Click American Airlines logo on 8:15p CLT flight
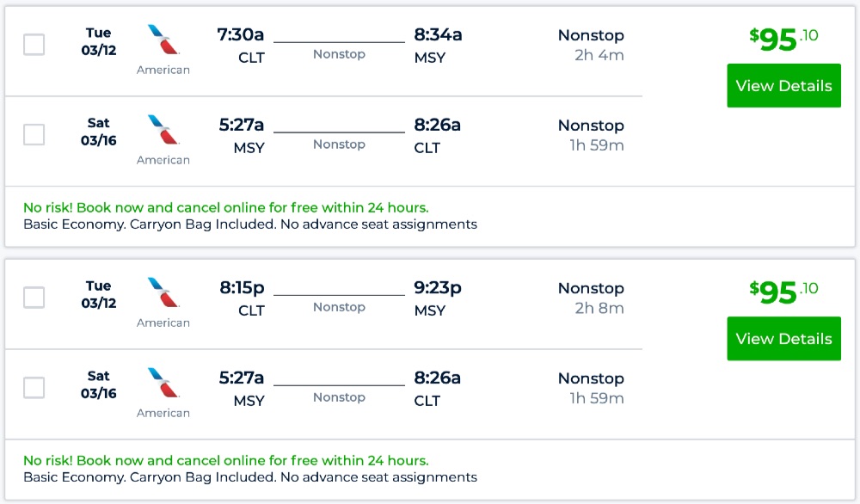The image size is (860, 504). pos(163,293)
